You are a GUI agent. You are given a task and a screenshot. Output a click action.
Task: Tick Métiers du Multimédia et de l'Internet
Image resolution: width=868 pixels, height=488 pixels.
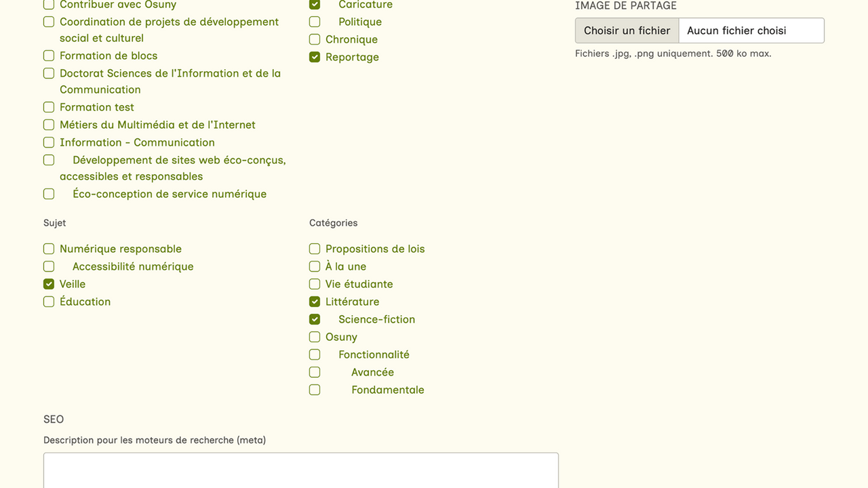click(49, 125)
